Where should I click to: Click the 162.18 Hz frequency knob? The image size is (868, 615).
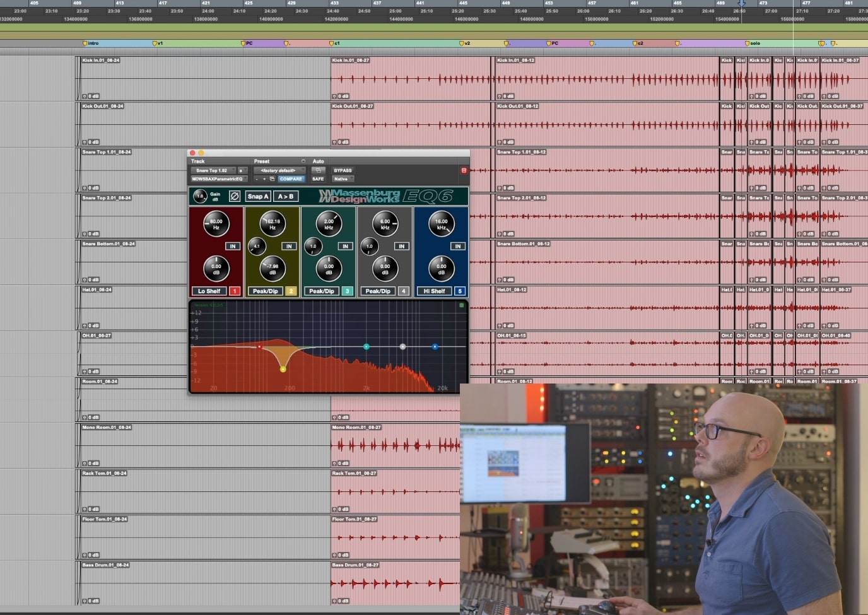[x=273, y=223]
